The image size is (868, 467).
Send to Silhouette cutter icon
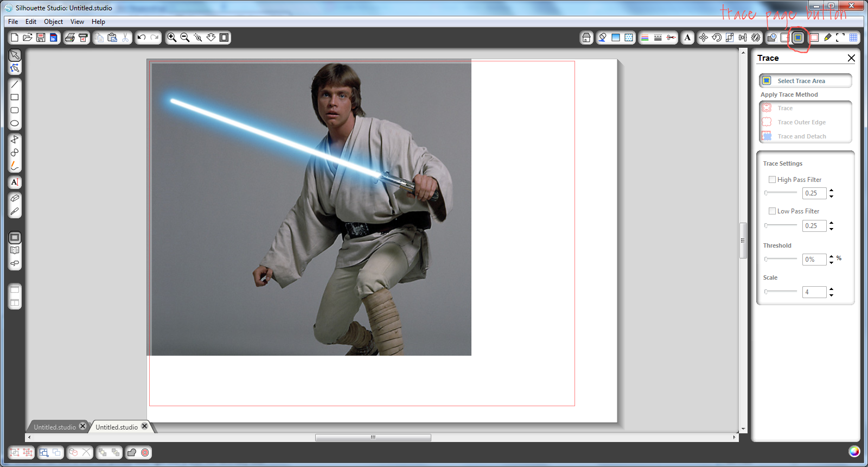coord(83,37)
